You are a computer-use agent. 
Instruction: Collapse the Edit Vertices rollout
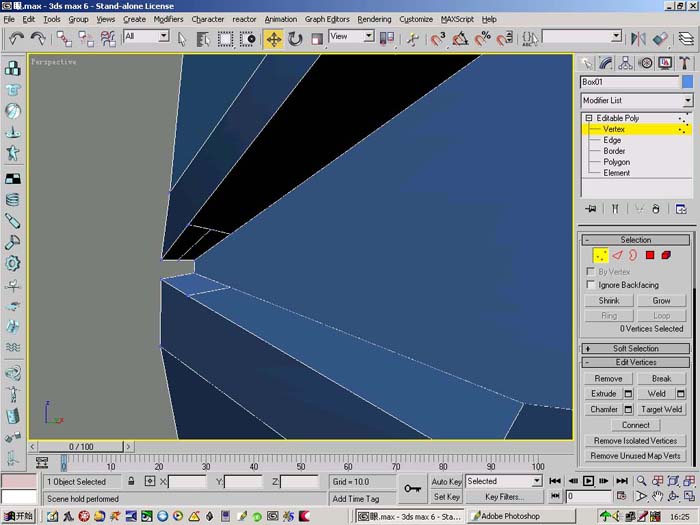[x=636, y=362]
